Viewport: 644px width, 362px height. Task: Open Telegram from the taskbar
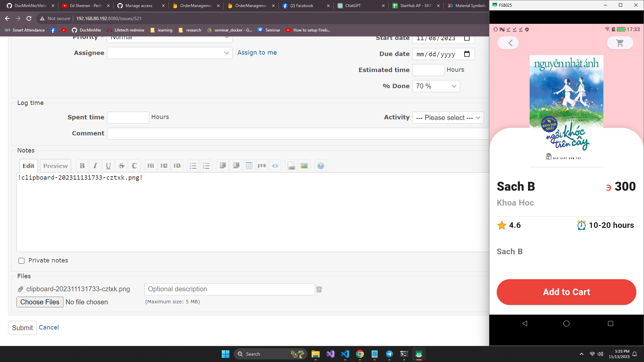coord(389,354)
